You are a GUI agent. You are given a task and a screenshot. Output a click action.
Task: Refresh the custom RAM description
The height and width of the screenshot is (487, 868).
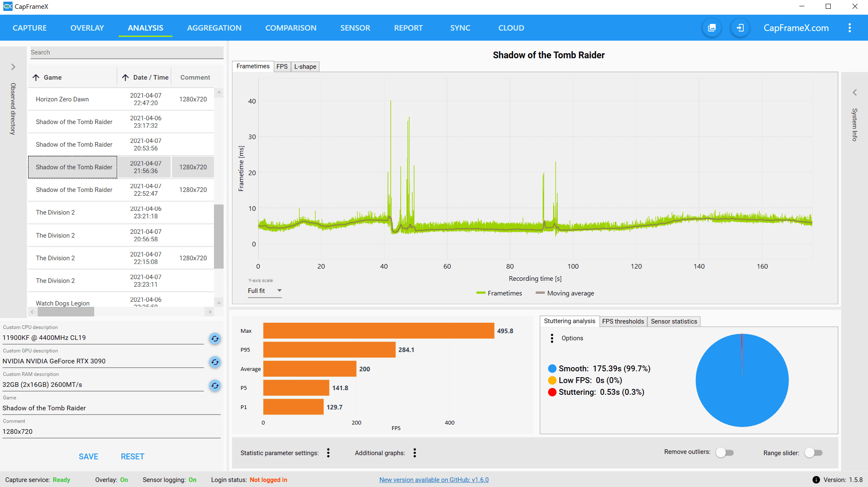215,386
